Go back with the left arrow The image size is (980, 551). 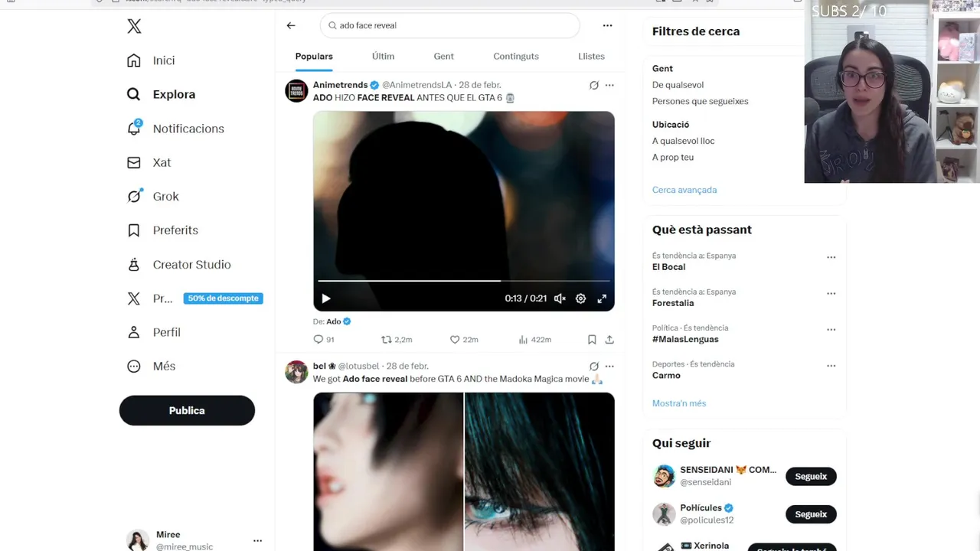[x=291, y=25]
